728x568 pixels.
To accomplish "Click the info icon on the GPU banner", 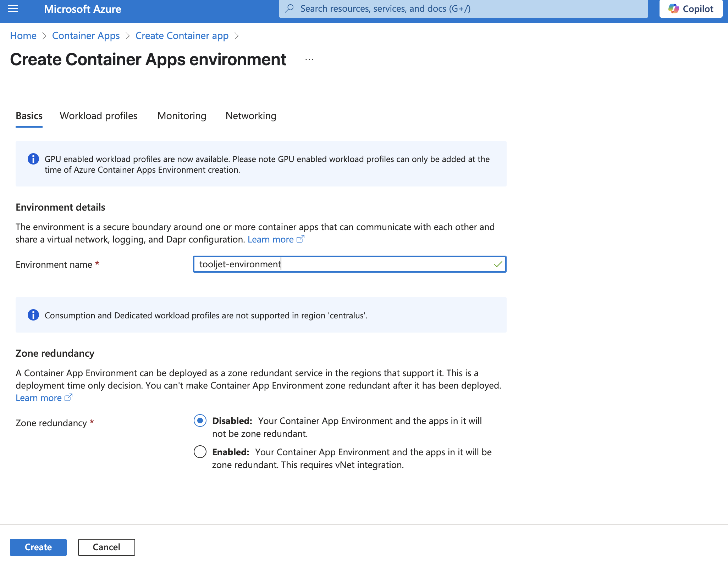I will [x=33, y=159].
